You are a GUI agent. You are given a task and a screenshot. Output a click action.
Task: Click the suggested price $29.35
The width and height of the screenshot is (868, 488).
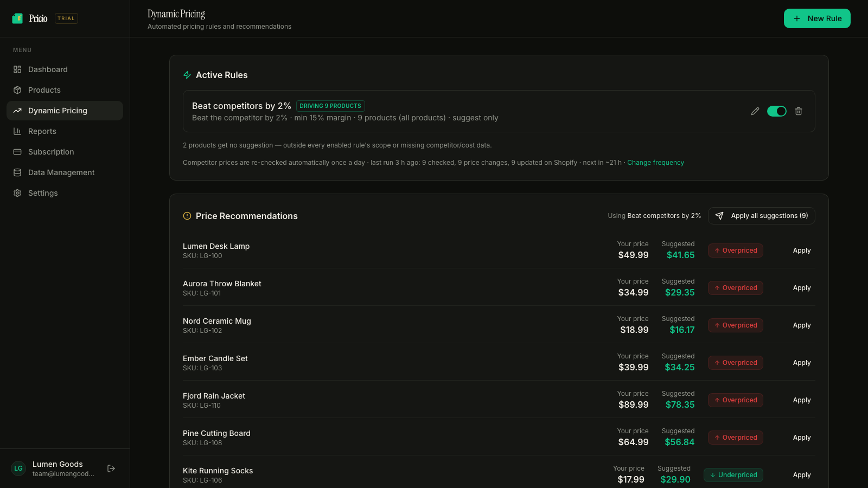click(x=680, y=293)
